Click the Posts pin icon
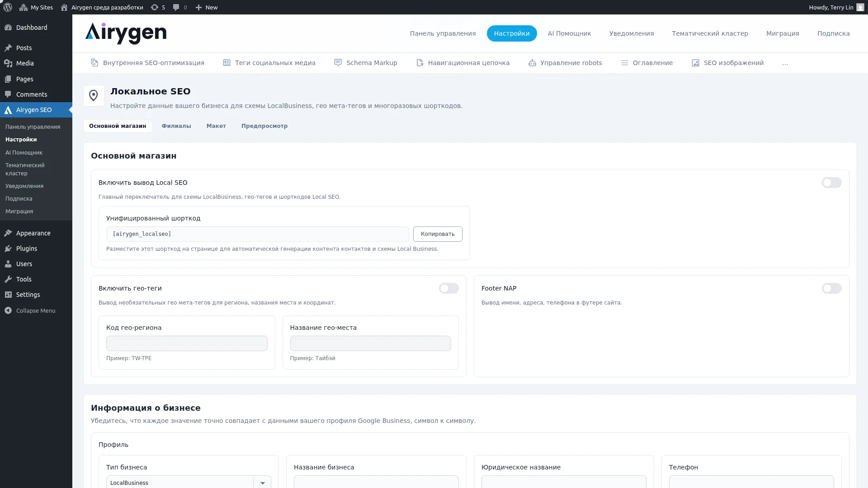 click(8, 48)
